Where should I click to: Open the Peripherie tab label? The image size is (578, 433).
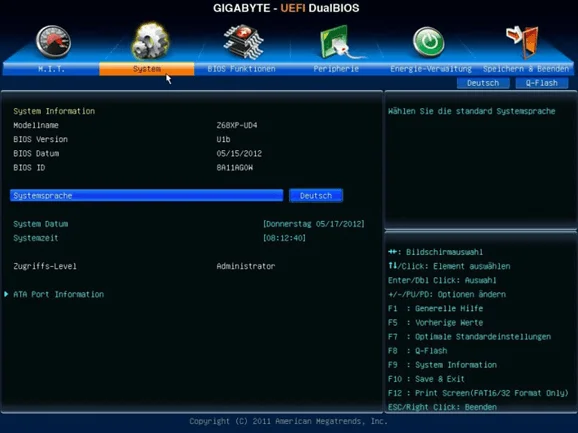tap(336, 69)
